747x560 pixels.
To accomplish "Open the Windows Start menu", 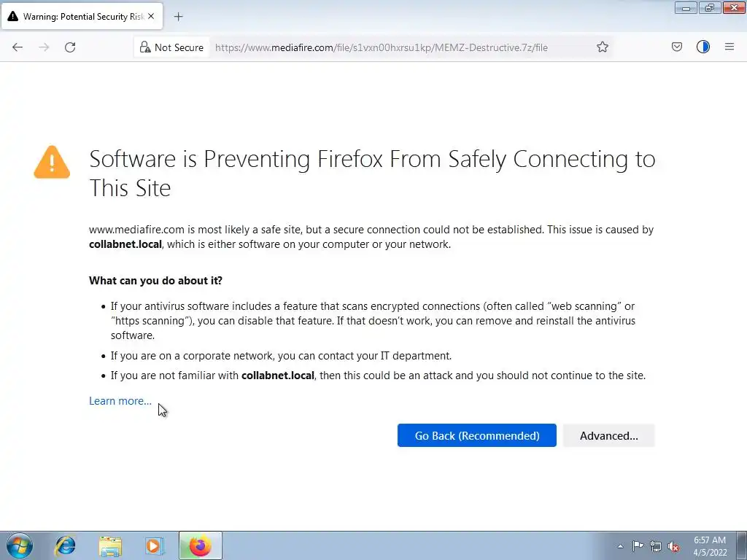I will point(19,545).
